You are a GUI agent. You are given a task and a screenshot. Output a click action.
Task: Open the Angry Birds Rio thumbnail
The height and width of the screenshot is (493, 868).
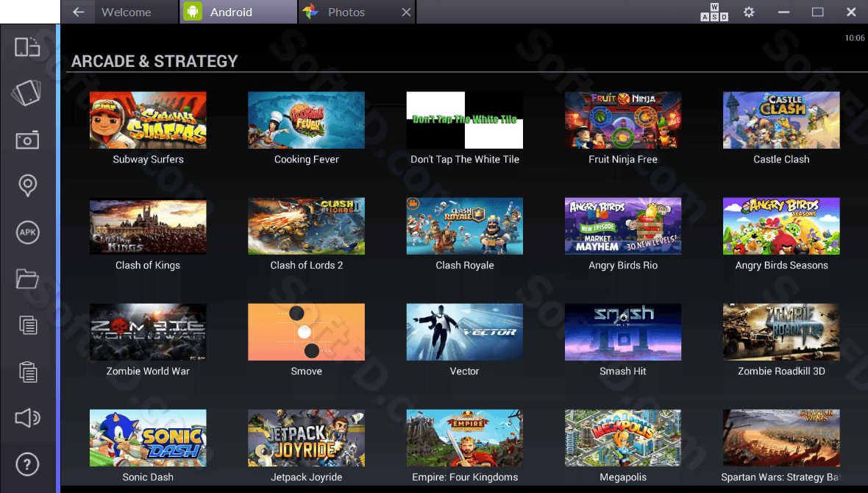point(623,226)
